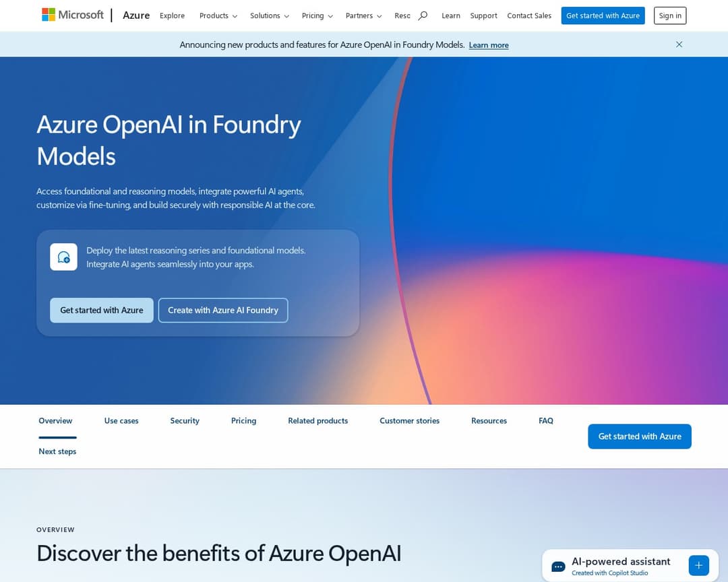The width and height of the screenshot is (728, 582).
Task: Jump to the Next steps tab
Action: tap(57, 451)
